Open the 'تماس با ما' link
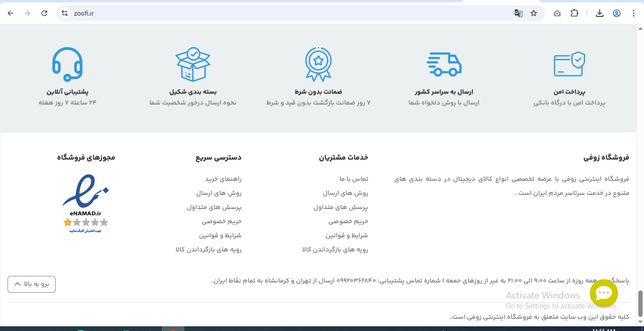This screenshot has height=331, width=644. (x=354, y=179)
